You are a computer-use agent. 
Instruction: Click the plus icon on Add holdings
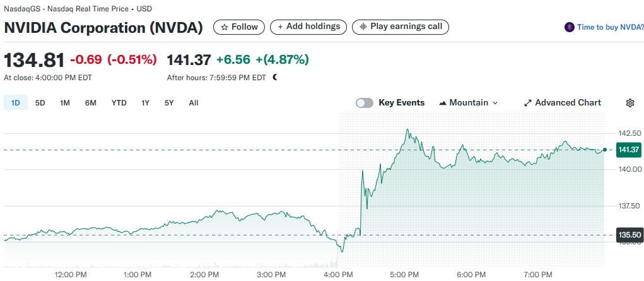(x=280, y=27)
